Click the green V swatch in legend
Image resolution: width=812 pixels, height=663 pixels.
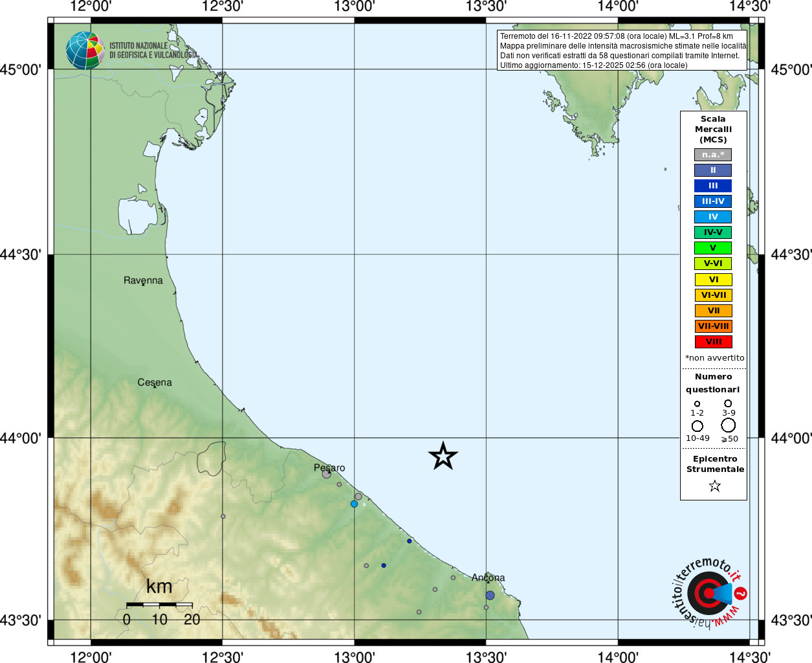point(713,248)
